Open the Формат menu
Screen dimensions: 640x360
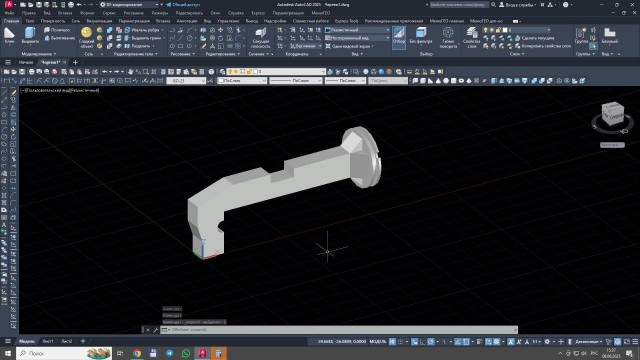point(87,13)
